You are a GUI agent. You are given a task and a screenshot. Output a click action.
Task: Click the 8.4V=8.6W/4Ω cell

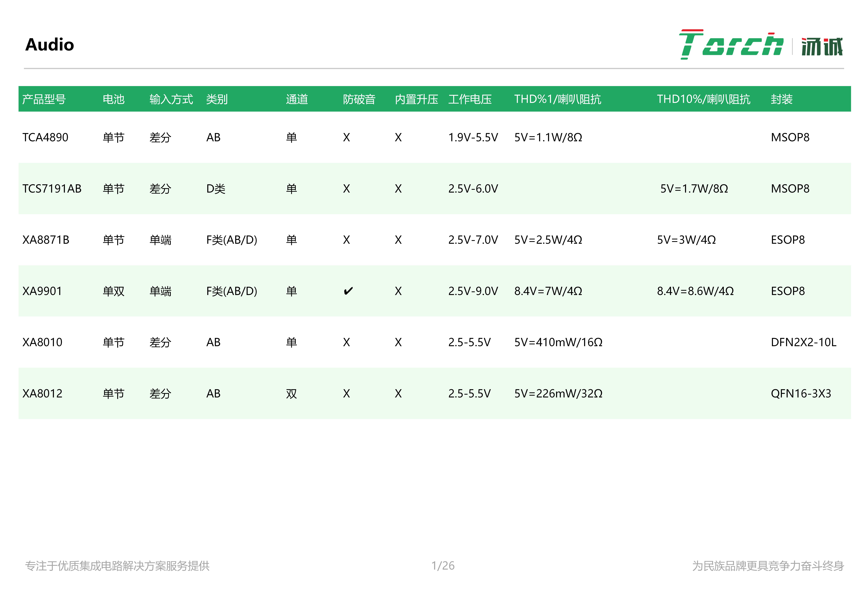coord(695,291)
